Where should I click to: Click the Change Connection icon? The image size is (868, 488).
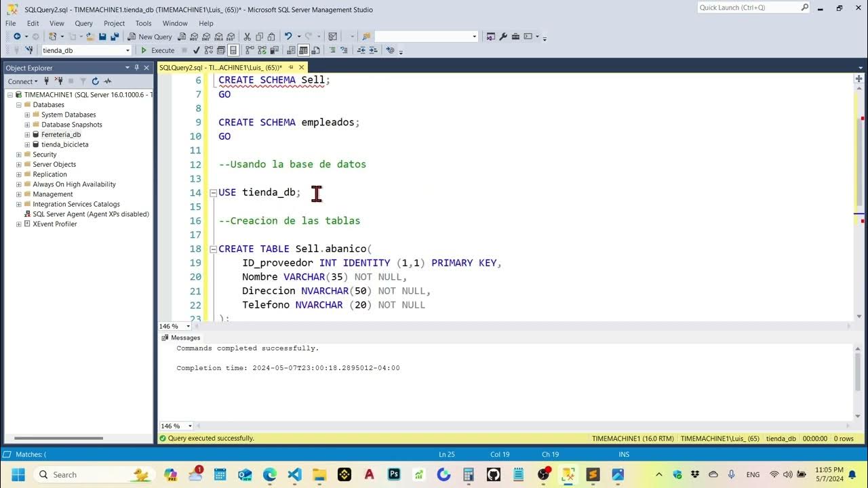29,50
